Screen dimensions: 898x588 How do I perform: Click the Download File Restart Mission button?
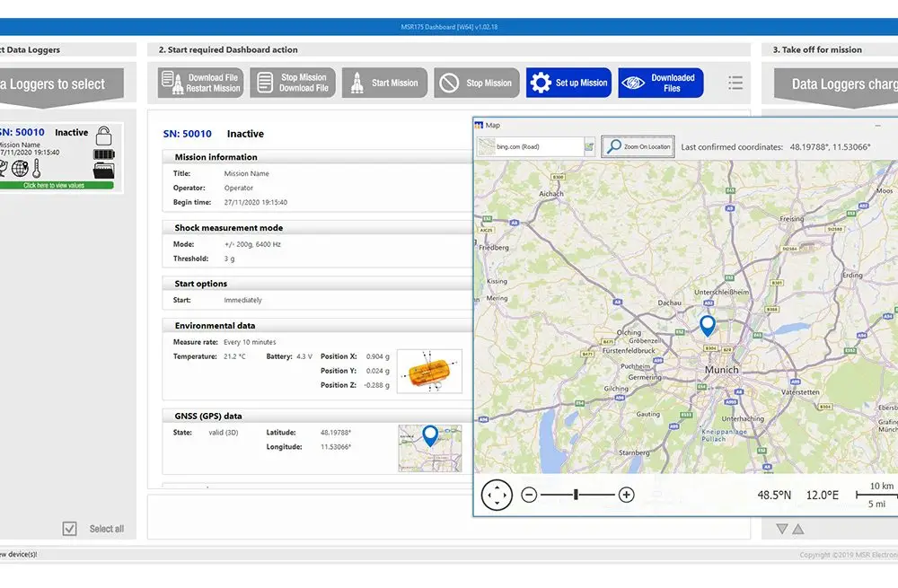[201, 83]
